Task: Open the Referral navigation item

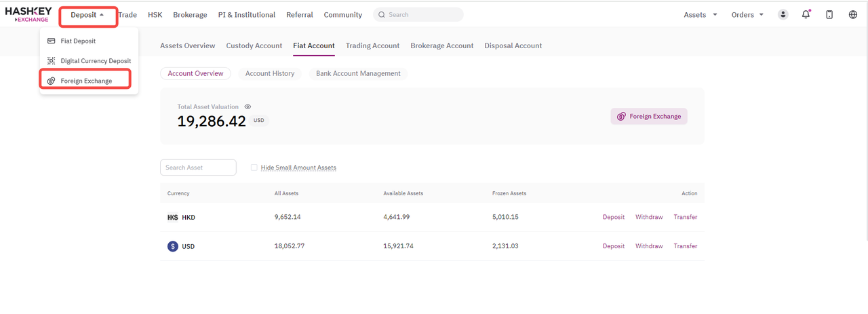Action: pos(300,15)
